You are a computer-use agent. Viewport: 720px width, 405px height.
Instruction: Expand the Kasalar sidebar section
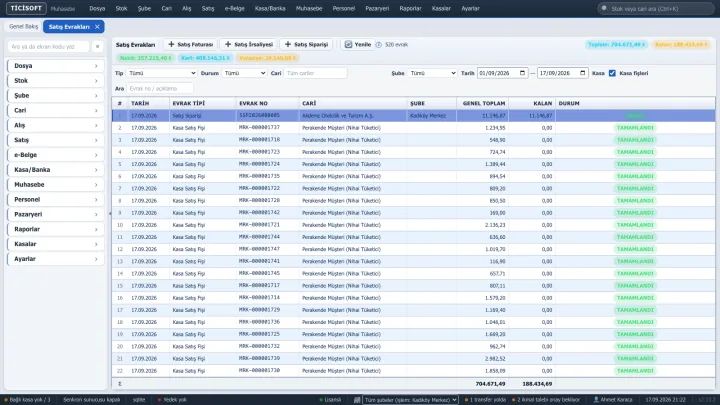(x=56, y=244)
